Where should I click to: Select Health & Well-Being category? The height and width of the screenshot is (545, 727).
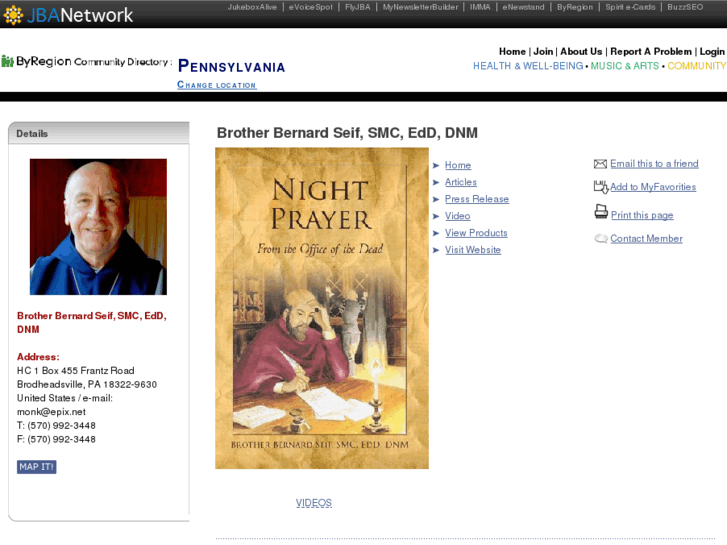click(527, 66)
